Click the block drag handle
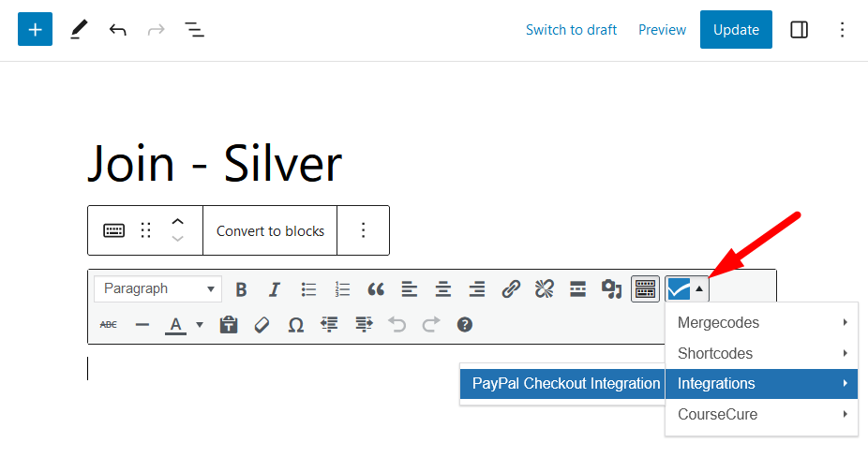The width and height of the screenshot is (868, 472). [x=145, y=230]
